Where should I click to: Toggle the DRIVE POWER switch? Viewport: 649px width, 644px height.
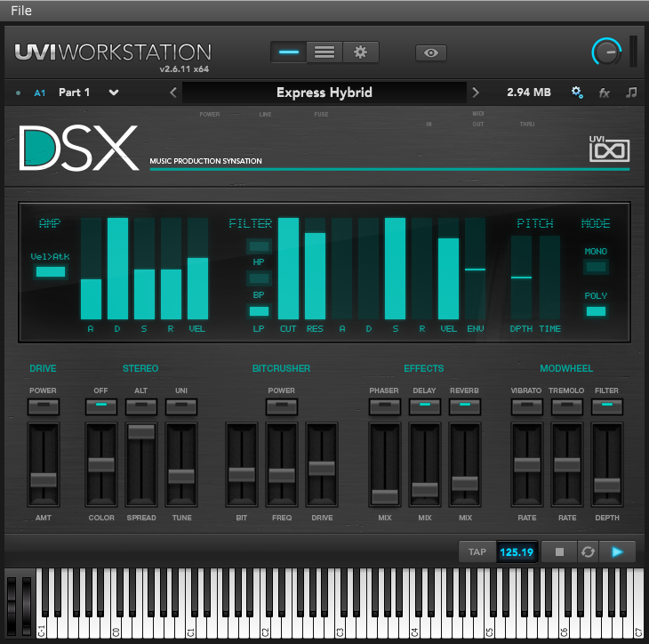[x=43, y=407]
